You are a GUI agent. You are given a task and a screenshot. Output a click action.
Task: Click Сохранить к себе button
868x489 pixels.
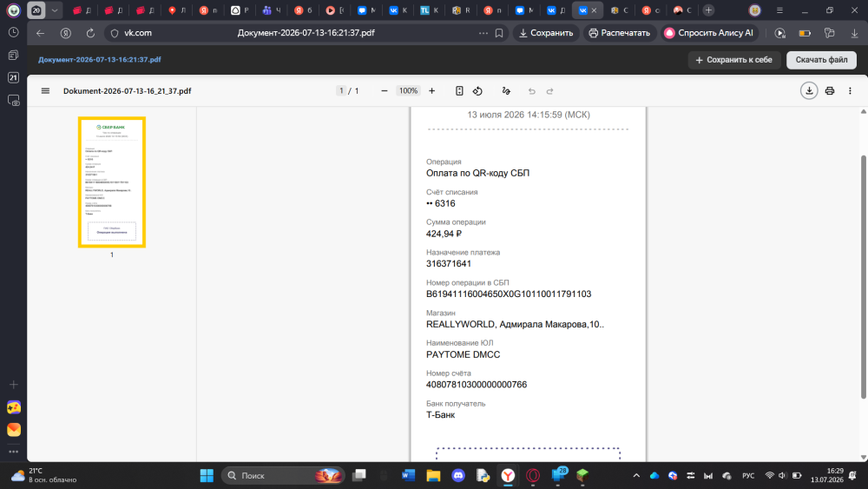click(734, 60)
